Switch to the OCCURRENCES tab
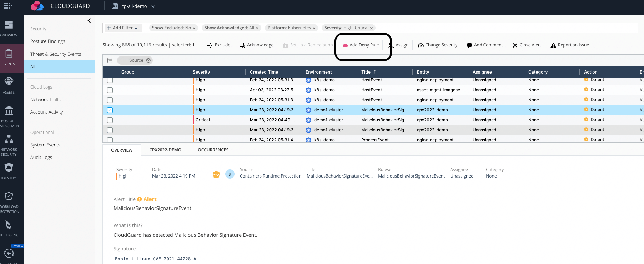This screenshot has height=264, width=644. click(213, 150)
